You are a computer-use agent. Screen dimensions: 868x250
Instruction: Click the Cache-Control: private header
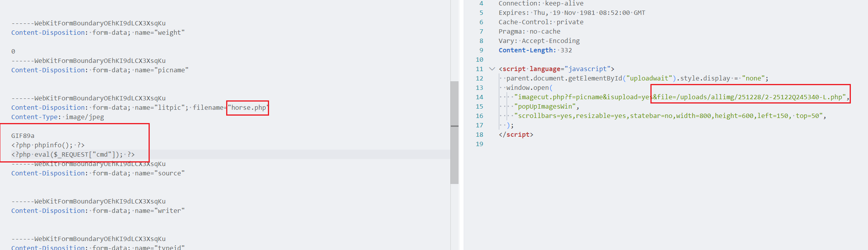(x=541, y=22)
